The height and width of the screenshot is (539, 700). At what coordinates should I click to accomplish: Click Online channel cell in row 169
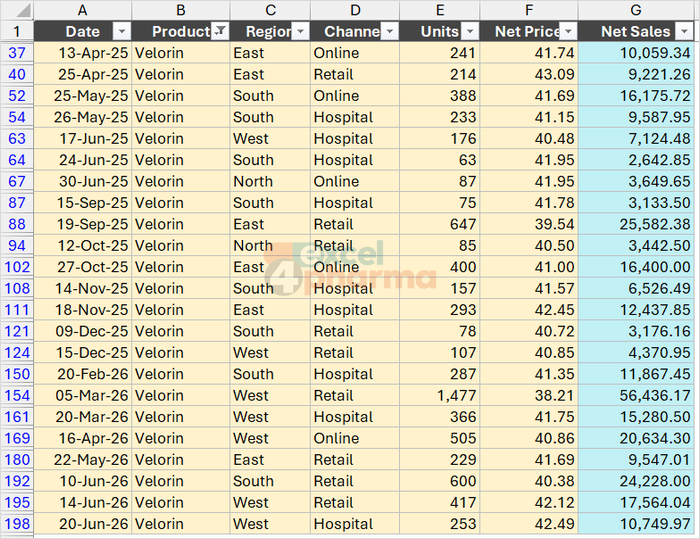coord(355,439)
